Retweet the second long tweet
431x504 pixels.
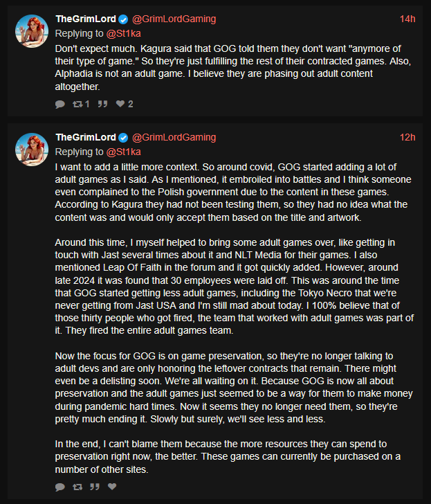point(77,487)
